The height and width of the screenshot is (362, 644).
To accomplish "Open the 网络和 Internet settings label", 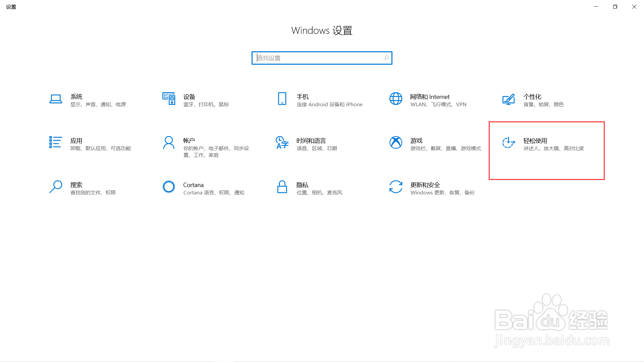I will (430, 97).
